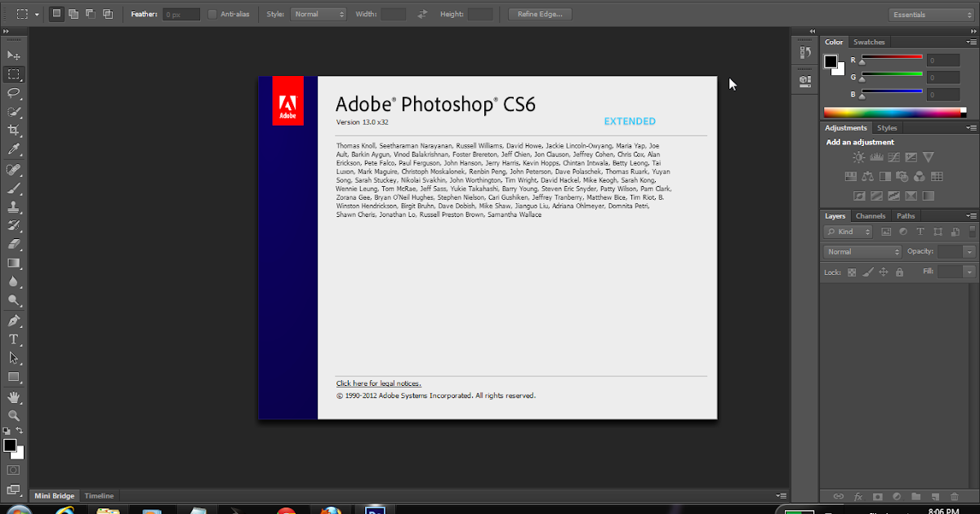The image size is (980, 514).
Task: Expand the toolbox to two columns
Action: tap(7, 33)
